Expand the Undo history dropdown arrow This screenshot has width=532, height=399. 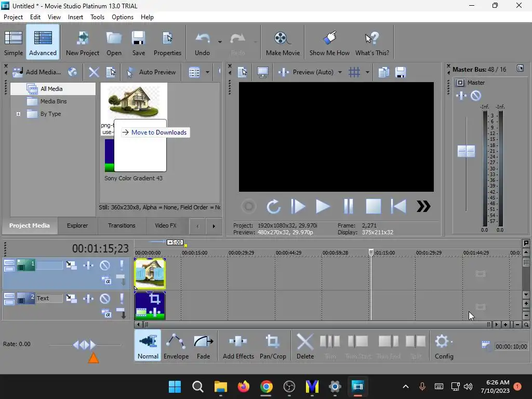tap(220, 42)
